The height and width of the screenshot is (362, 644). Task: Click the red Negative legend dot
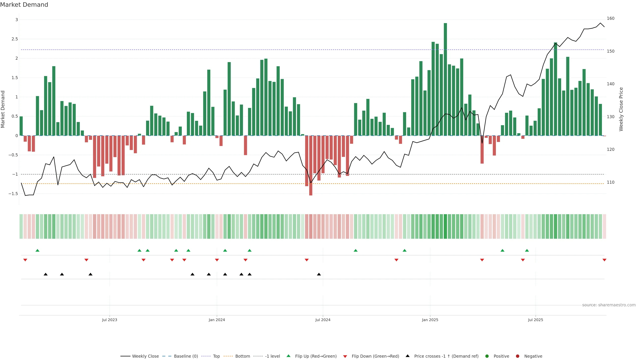click(518, 356)
